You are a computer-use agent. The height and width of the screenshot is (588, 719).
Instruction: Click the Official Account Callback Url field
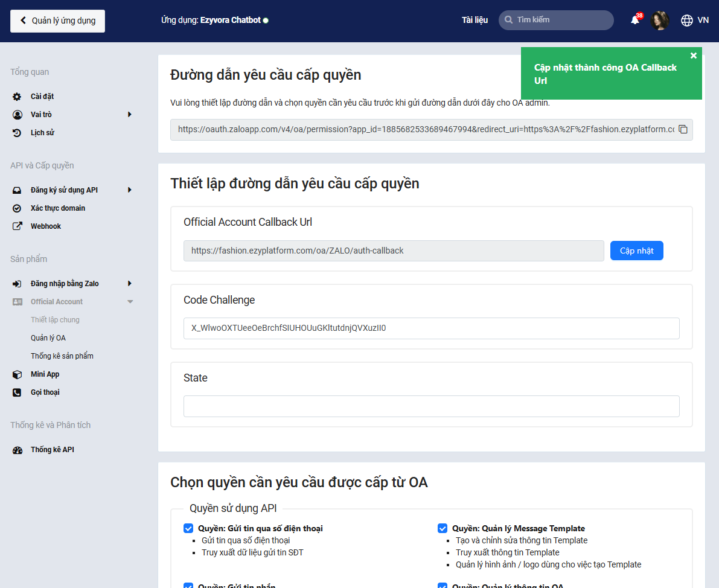(x=394, y=251)
